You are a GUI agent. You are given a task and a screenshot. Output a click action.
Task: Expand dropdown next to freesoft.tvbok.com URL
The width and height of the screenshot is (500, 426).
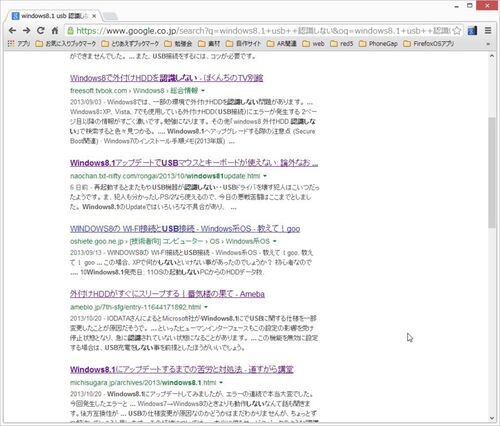[203, 91]
